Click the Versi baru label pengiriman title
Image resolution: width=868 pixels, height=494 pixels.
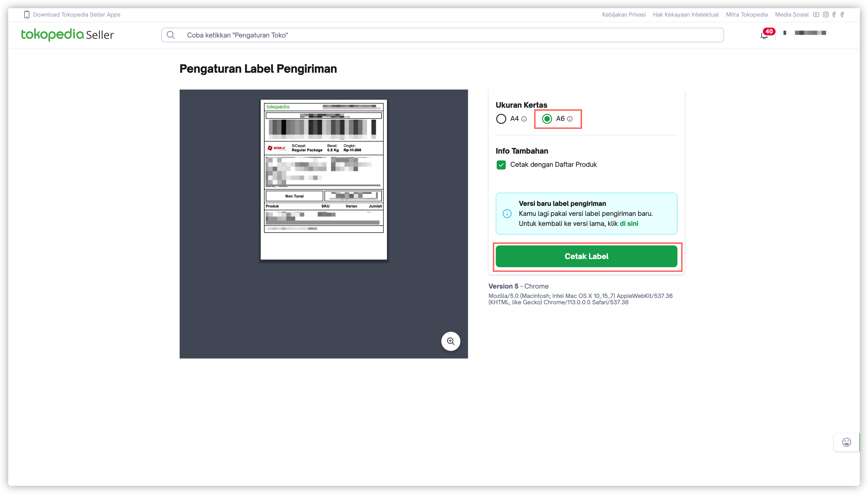coord(562,204)
